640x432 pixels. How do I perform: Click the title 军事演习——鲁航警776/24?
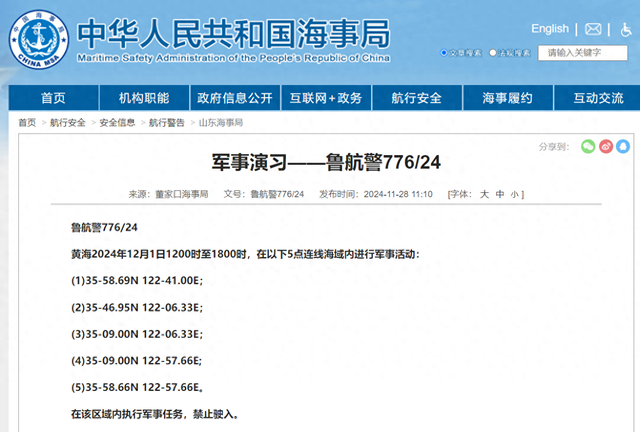click(x=326, y=162)
